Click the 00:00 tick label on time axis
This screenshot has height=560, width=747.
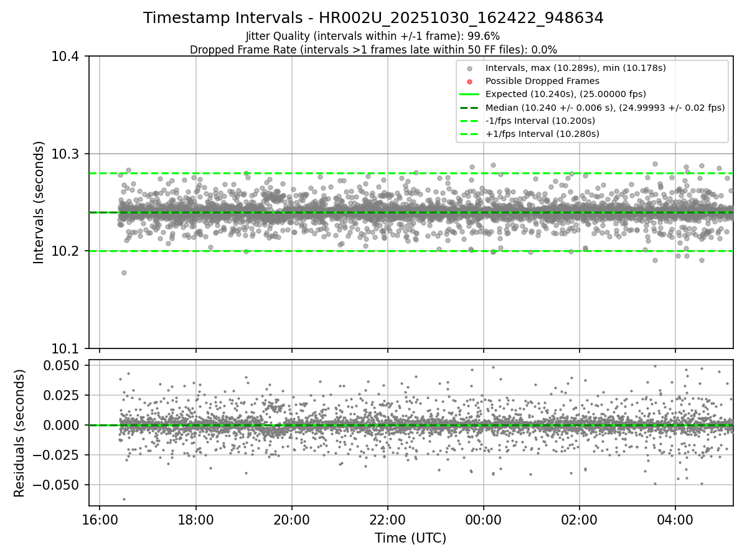484,519
